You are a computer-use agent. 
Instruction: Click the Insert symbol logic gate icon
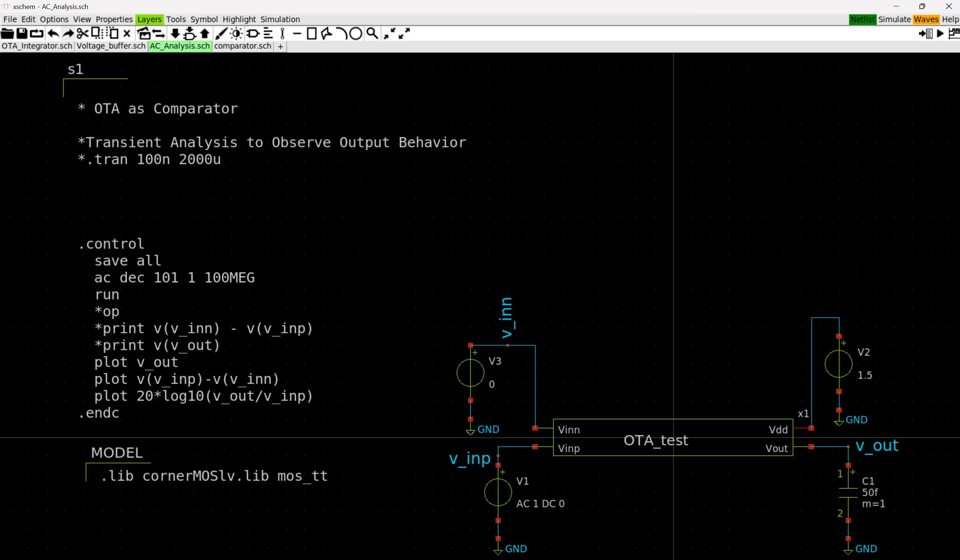[253, 34]
